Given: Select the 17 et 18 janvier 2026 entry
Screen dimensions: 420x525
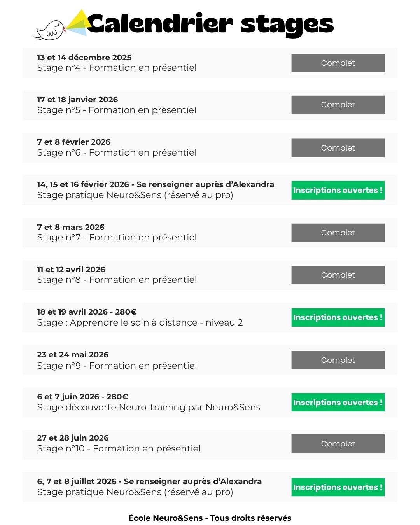Looking at the screenshot, I should (117, 105).
